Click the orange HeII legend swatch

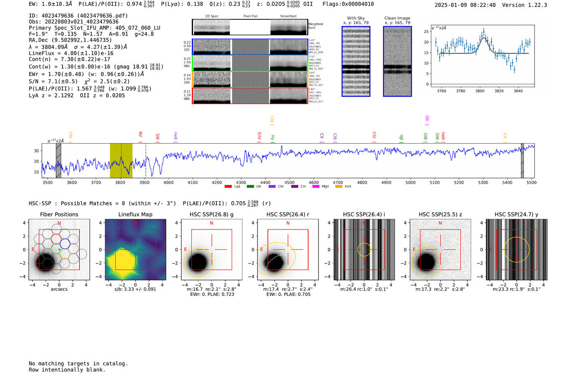click(339, 186)
